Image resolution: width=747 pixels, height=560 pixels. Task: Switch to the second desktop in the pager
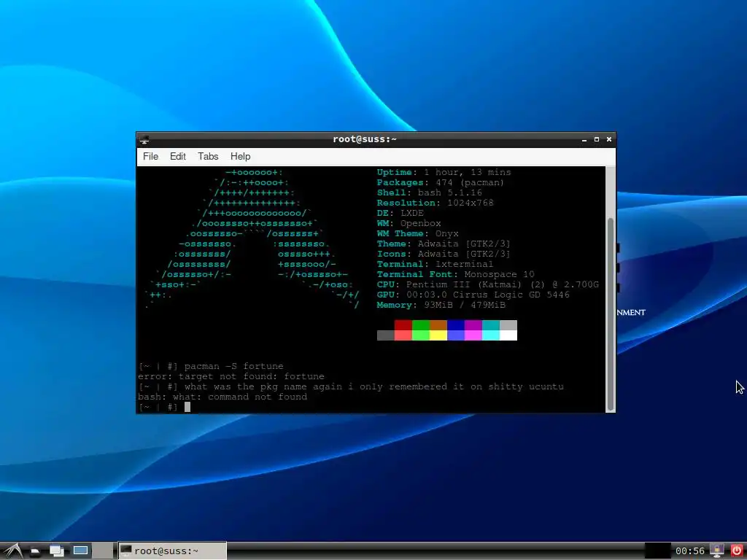[x=104, y=551]
